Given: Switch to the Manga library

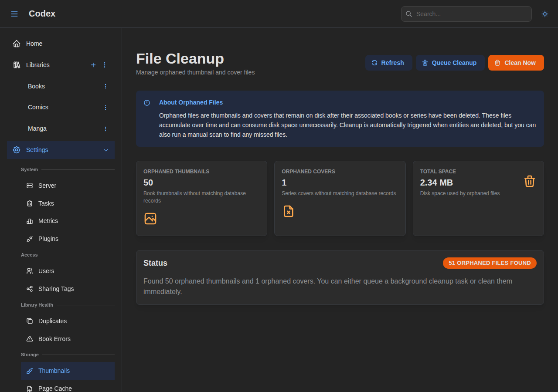Looking at the screenshot, I should pos(37,128).
